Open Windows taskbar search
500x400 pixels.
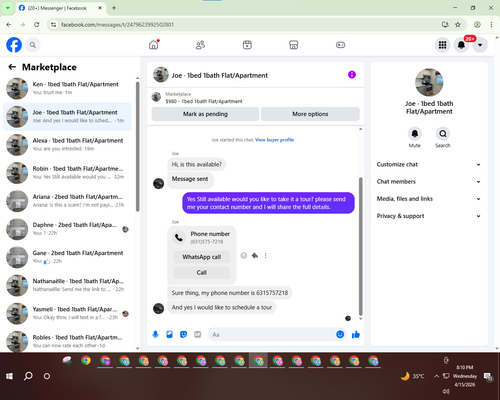pos(28,376)
